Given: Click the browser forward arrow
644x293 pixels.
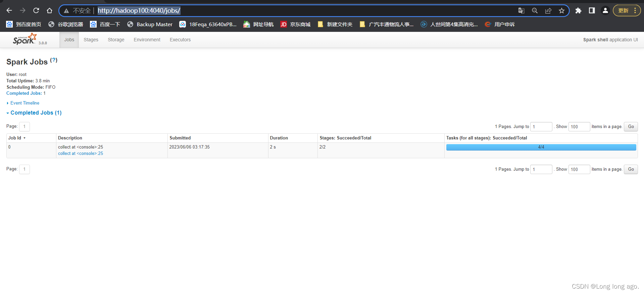Looking at the screenshot, I should coord(22,10).
